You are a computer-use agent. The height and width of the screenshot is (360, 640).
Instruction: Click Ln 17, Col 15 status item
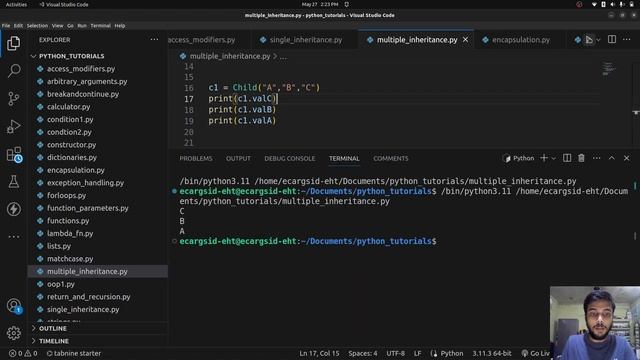(319, 353)
